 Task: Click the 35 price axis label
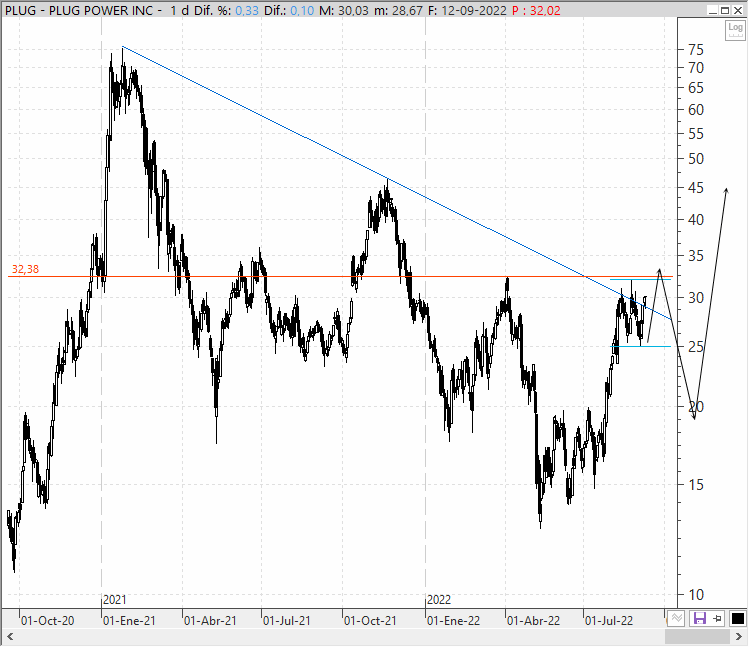click(696, 256)
